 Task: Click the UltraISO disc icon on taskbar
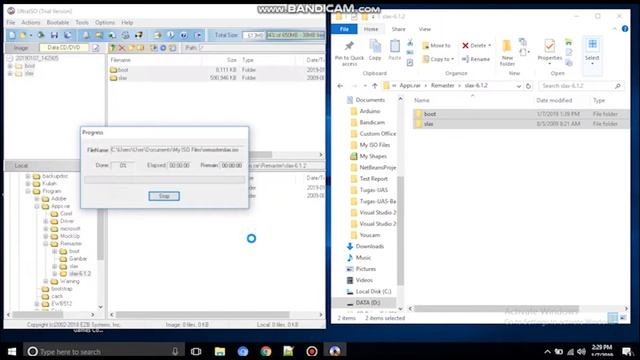[x=335, y=351]
